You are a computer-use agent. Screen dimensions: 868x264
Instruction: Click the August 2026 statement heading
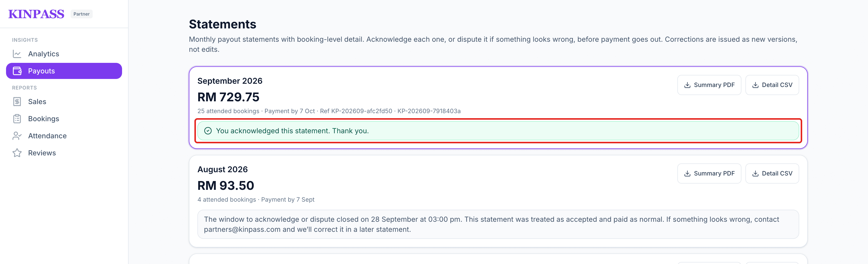222,170
